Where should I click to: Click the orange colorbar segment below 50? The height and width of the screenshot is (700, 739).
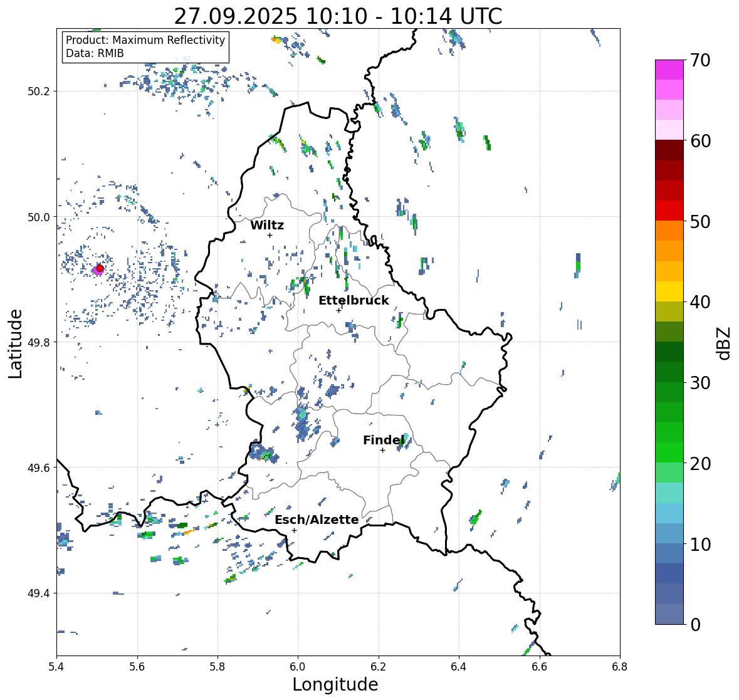coord(669,231)
